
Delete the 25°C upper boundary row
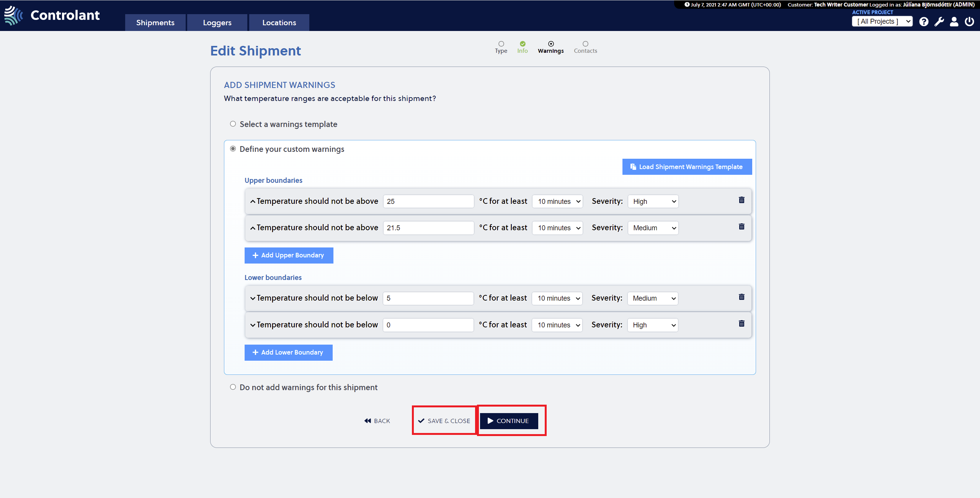[x=742, y=200]
